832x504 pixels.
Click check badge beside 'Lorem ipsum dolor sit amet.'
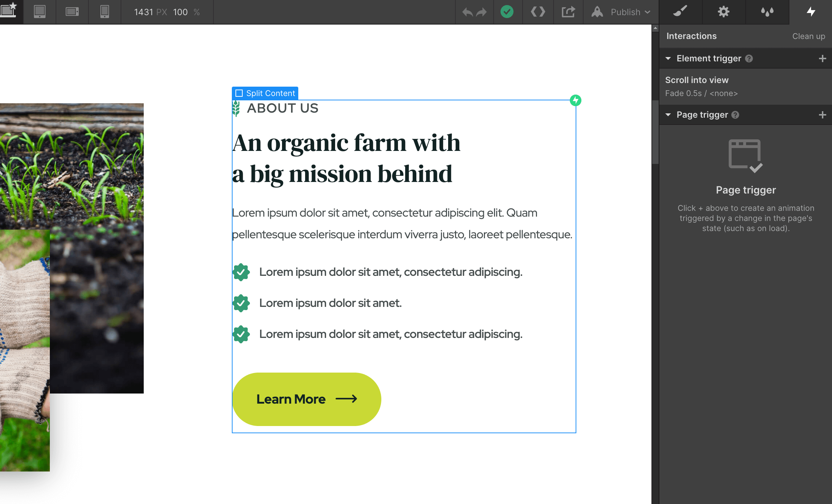[241, 303]
